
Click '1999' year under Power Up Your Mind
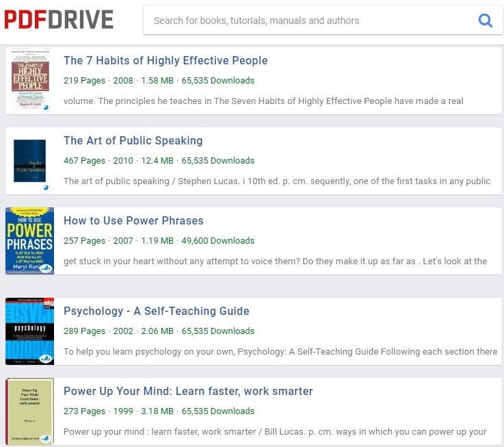123,411
